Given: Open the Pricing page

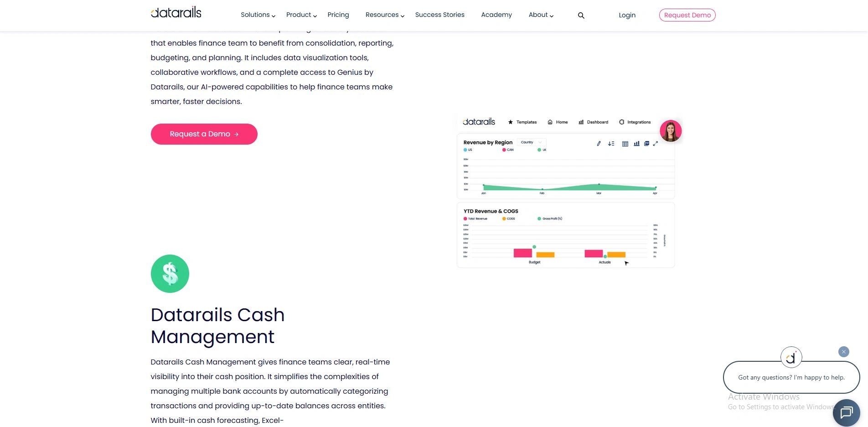Looking at the screenshot, I should (338, 15).
